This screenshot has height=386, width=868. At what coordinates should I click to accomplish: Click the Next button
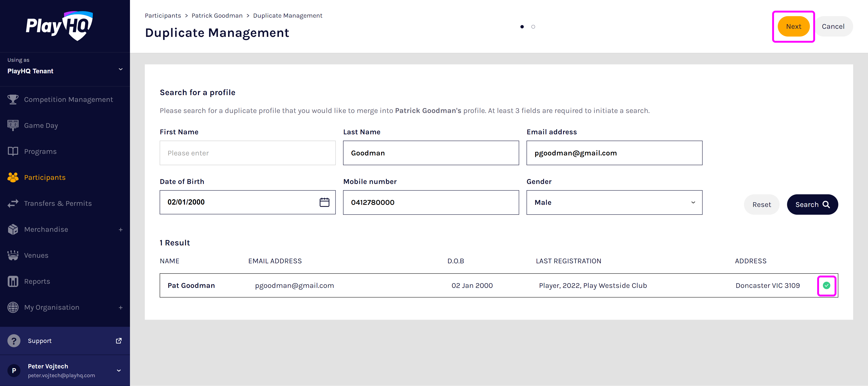[x=794, y=26]
